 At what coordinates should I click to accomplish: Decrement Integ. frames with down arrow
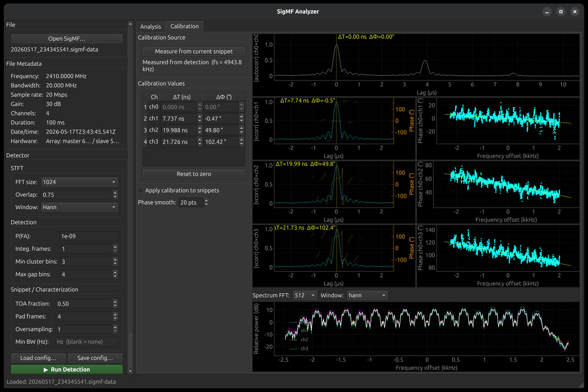115,251
